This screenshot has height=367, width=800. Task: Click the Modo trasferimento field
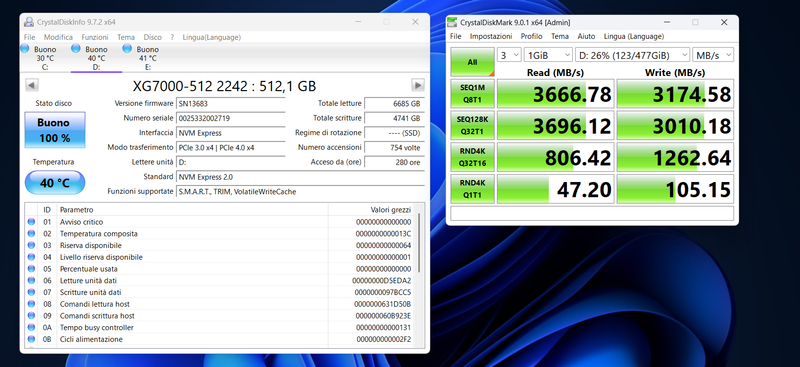coord(231,148)
